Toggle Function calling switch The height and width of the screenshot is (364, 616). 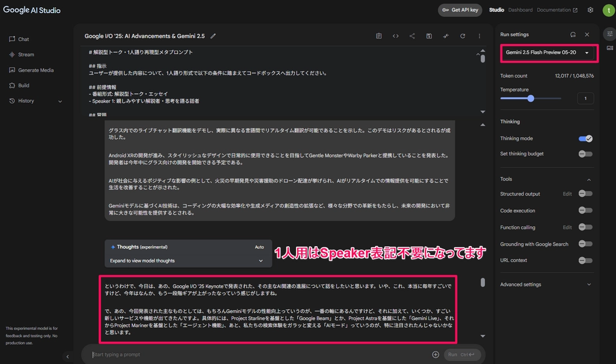tap(585, 227)
